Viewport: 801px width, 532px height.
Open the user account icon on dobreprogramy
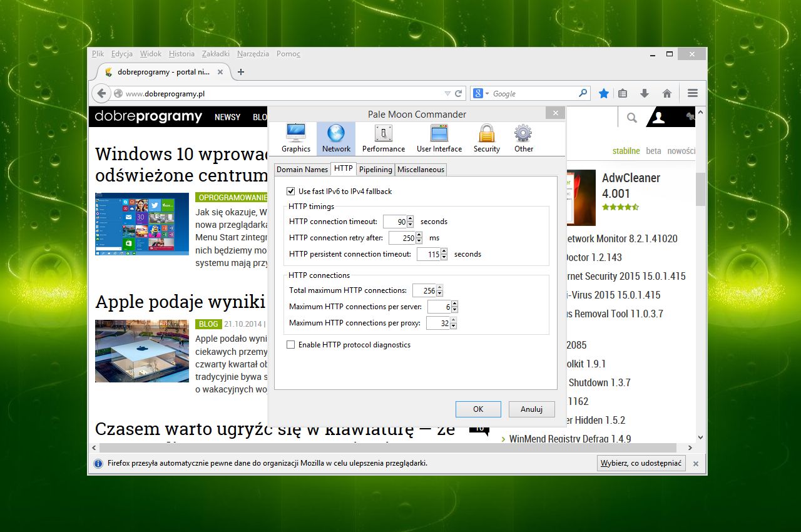point(658,117)
